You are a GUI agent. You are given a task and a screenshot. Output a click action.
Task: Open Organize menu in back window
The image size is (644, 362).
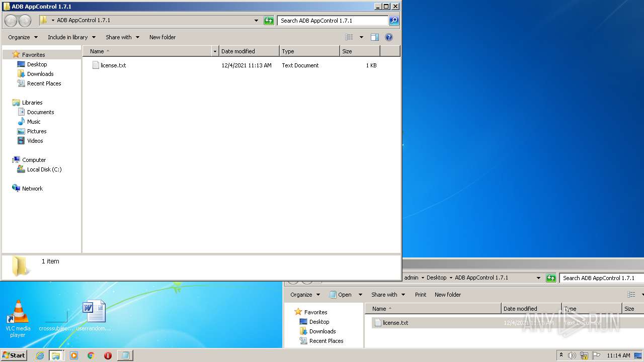point(305,295)
